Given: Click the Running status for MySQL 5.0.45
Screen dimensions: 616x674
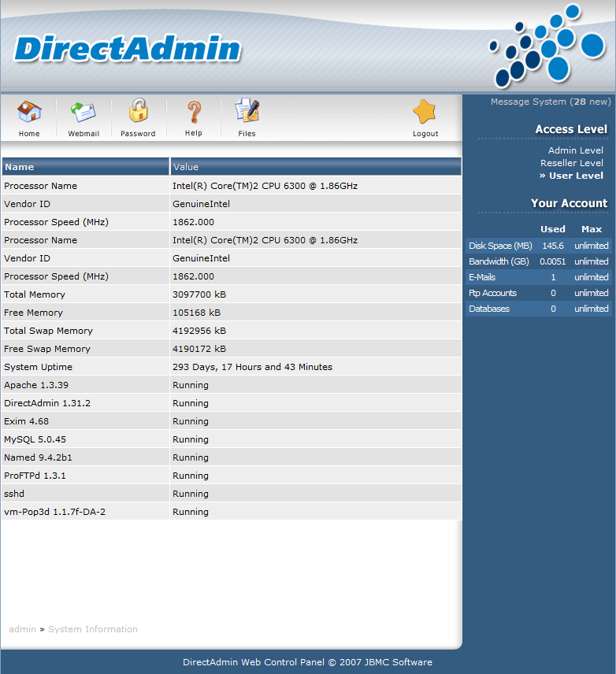Looking at the screenshot, I should (191, 439).
